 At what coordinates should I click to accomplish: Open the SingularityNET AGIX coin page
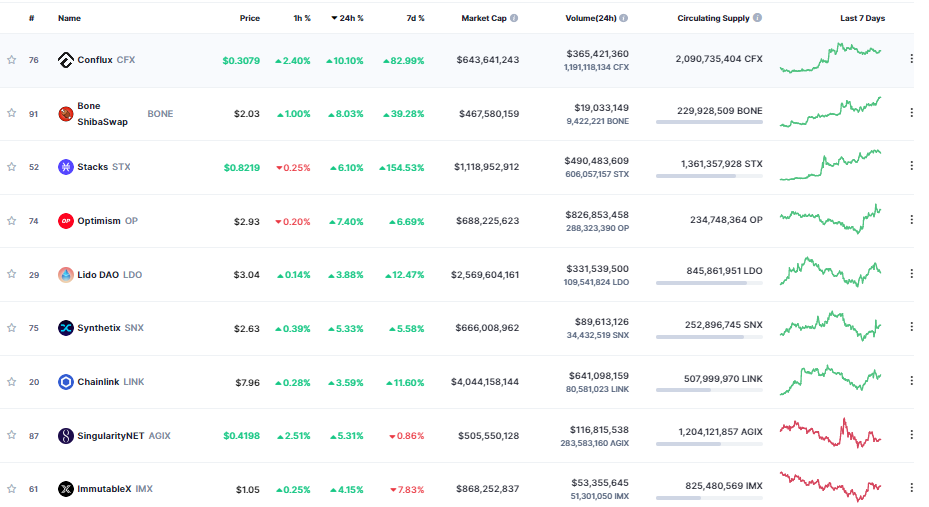124,436
